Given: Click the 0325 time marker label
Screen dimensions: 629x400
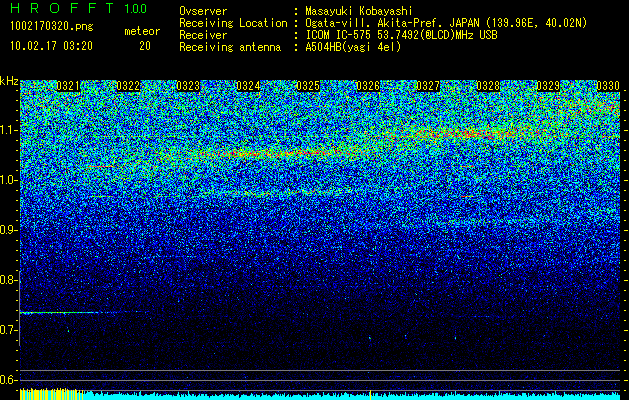Looking at the screenshot, I should point(308,86).
